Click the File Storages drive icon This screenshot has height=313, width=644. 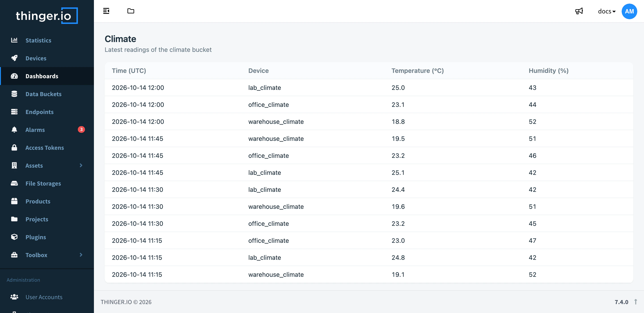(14, 183)
